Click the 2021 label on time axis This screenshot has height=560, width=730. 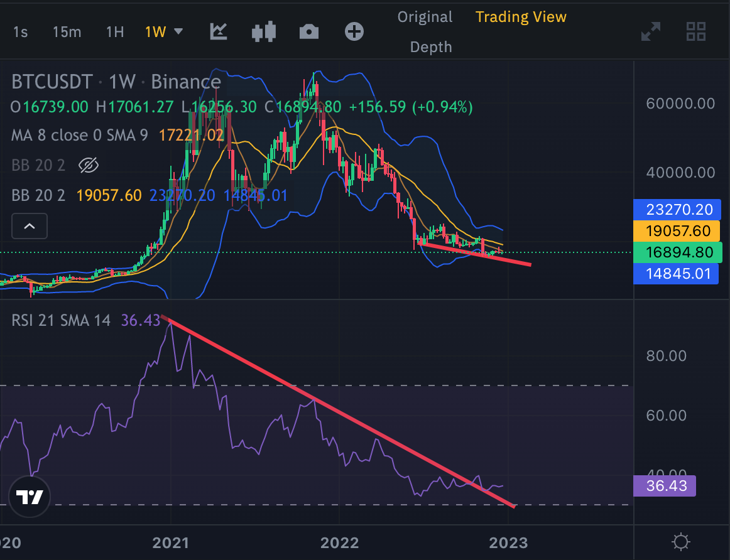[170, 542]
